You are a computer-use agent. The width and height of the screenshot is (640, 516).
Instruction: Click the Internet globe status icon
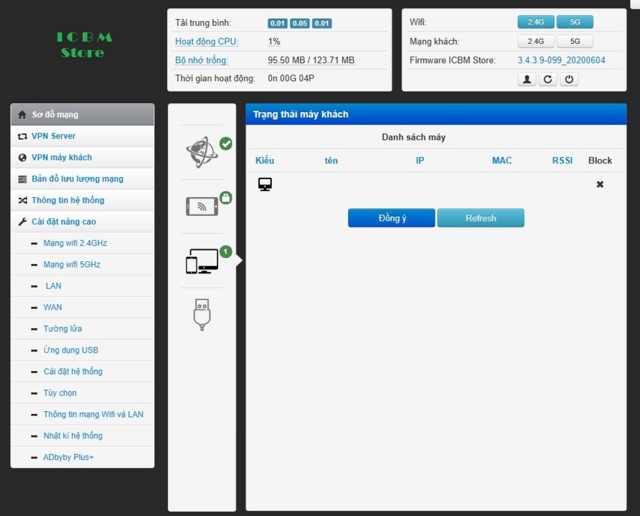[x=202, y=152]
